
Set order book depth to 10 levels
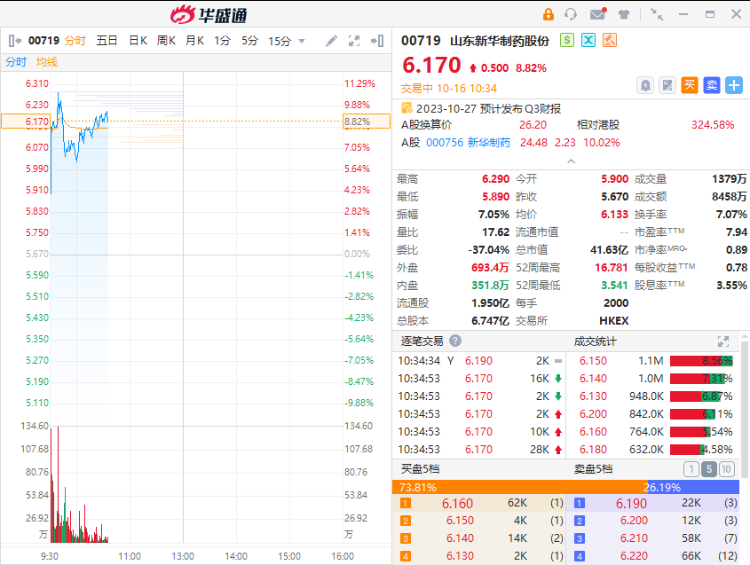tap(727, 469)
